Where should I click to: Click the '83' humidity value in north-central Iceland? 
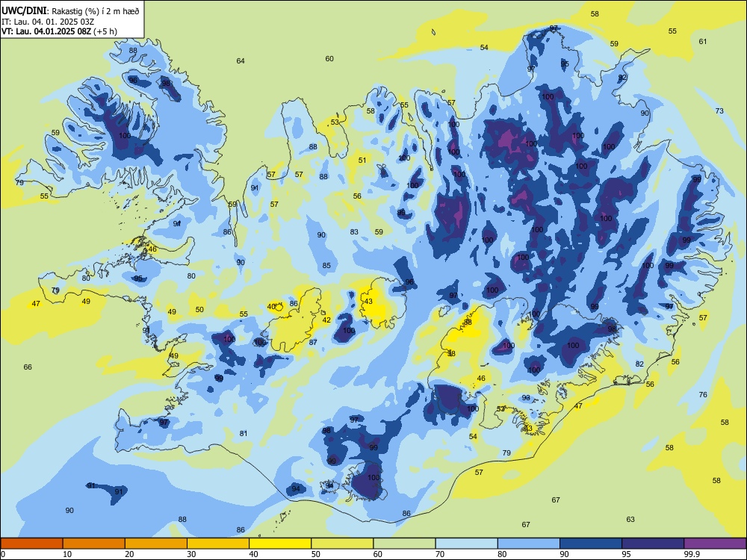point(354,232)
